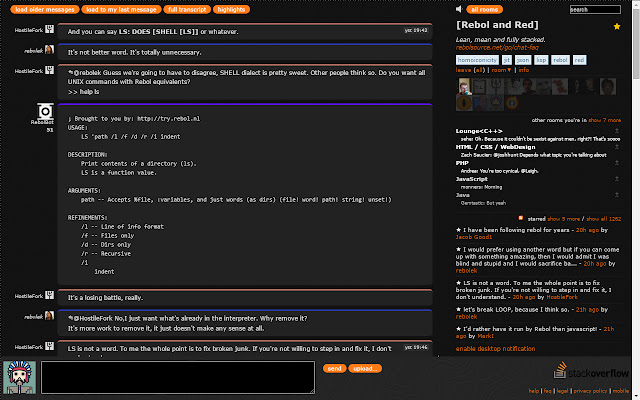Open your own avatar next to the message box
640x400 pixels.
pyautogui.click(x=20, y=377)
